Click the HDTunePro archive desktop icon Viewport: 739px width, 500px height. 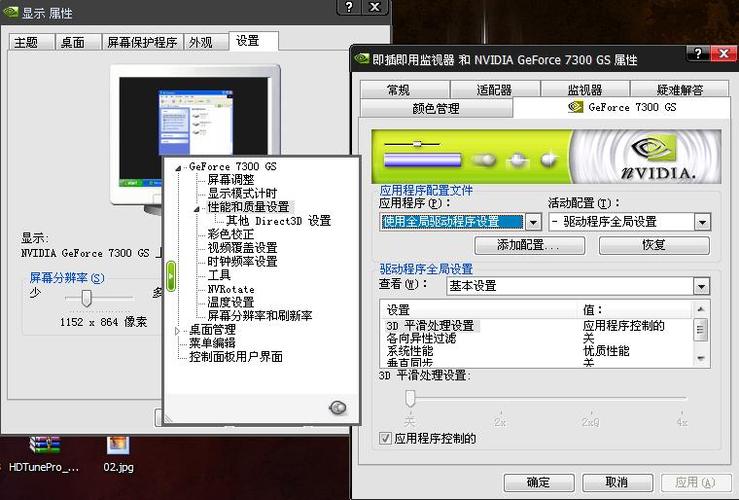tap(44, 445)
